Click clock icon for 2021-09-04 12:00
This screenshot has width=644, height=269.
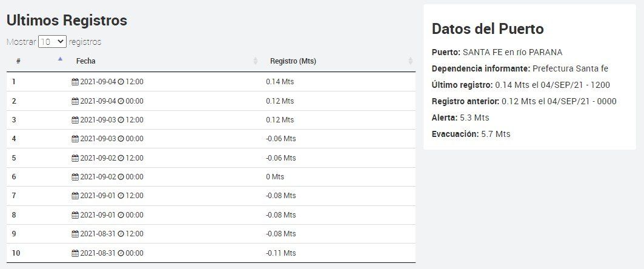(x=121, y=82)
